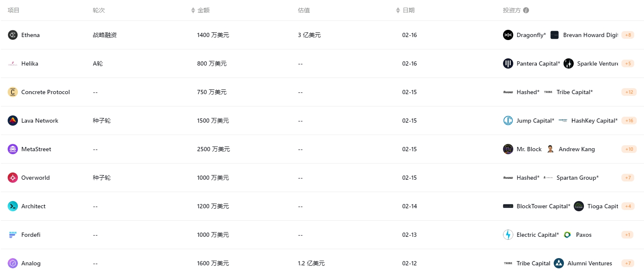The height and width of the screenshot is (276, 644).
Task: Click the Alumni Ventures investor name
Action: (589, 263)
